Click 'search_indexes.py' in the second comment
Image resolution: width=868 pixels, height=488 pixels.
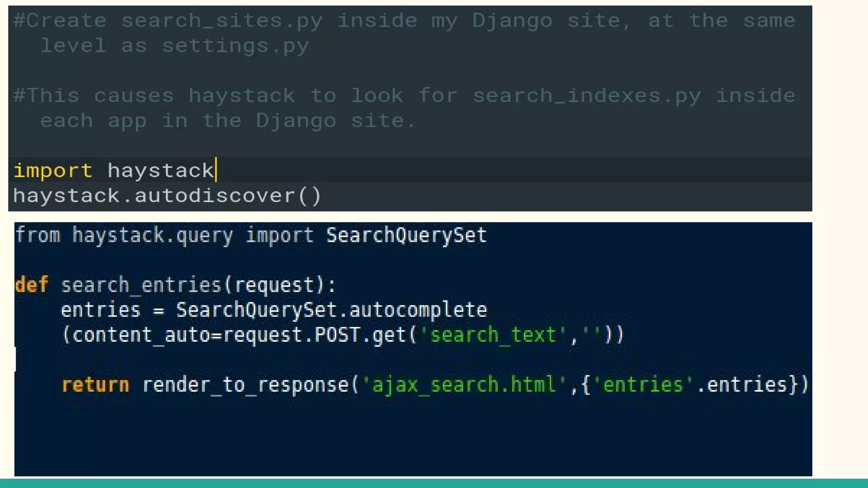587,96
